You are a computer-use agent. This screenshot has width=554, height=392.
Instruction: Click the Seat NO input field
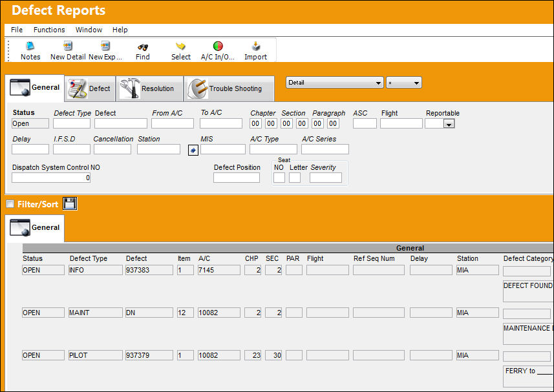point(279,178)
